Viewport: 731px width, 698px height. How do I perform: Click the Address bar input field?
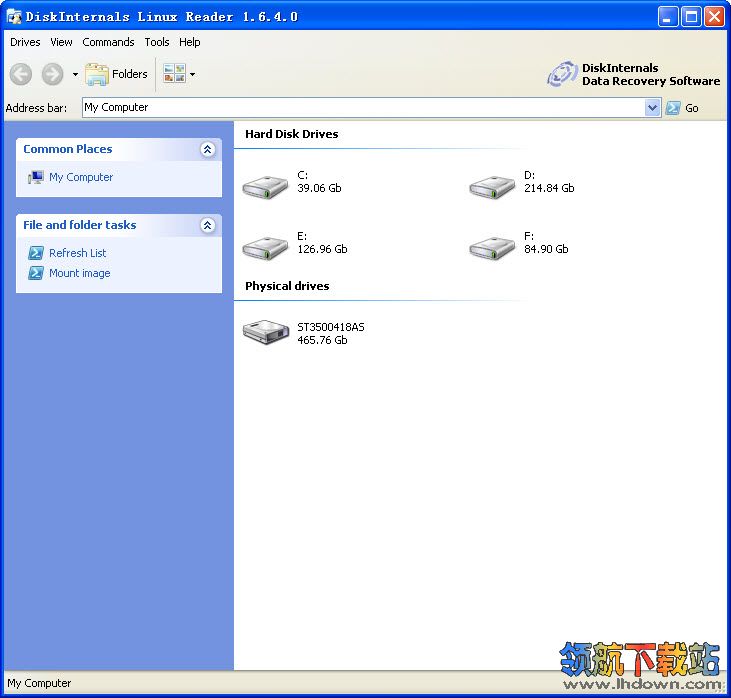pyautogui.click(x=364, y=108)
